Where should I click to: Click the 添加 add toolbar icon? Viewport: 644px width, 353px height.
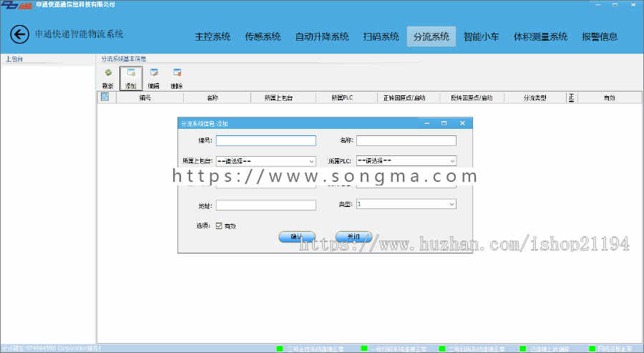[131, 78]
